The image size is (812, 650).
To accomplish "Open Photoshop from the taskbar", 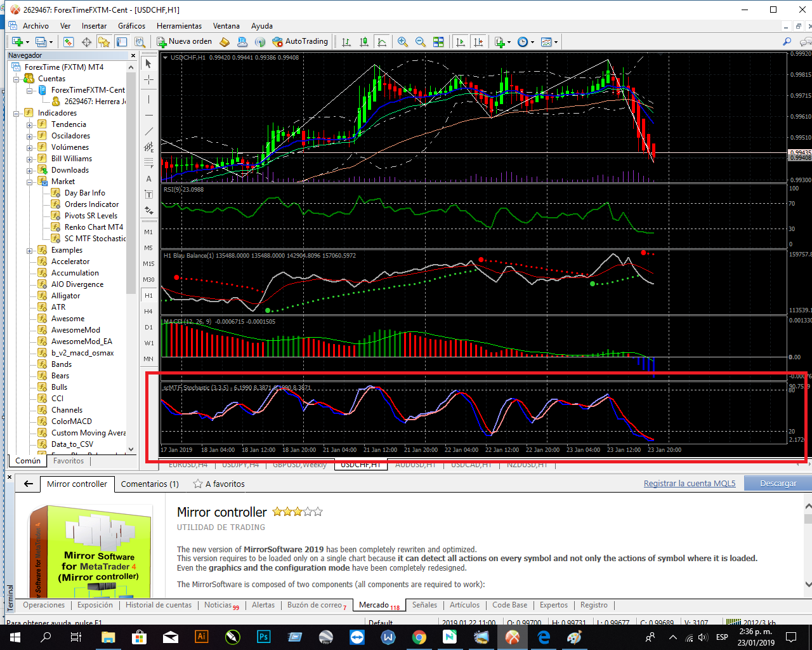I will coord(264,637).
